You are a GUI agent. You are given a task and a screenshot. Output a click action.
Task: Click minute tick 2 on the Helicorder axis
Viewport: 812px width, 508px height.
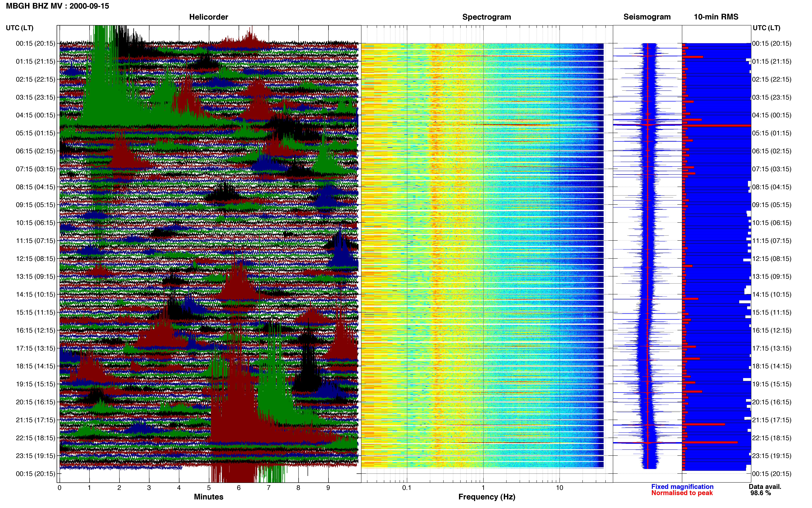pos(119,487)
